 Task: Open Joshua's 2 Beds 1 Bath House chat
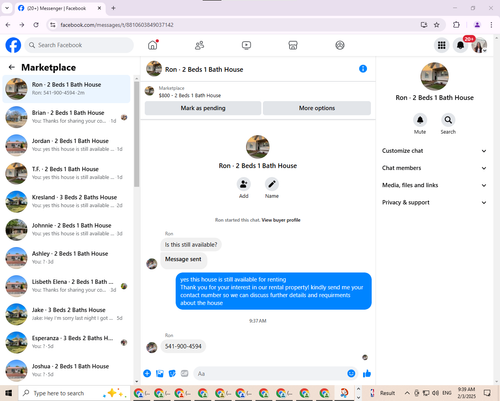pos(66,370)
